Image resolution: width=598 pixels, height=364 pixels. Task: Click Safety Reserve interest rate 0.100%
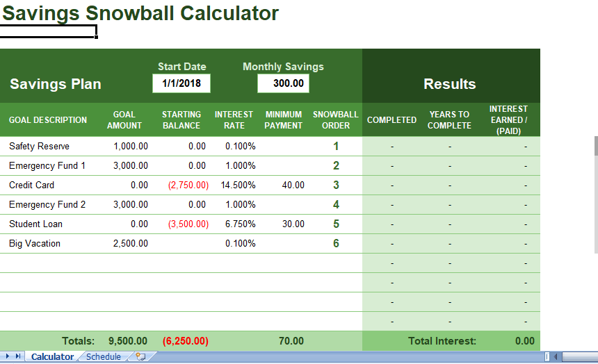241,147
